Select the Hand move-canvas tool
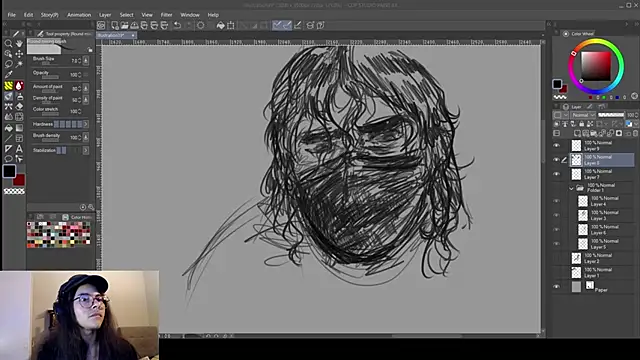 (19, 43)
